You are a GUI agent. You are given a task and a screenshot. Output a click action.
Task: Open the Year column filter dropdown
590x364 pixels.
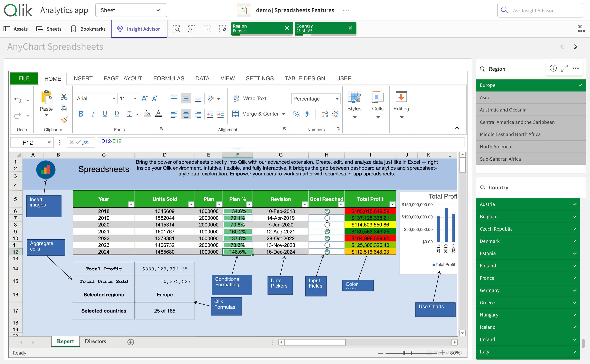coord(131,204)
